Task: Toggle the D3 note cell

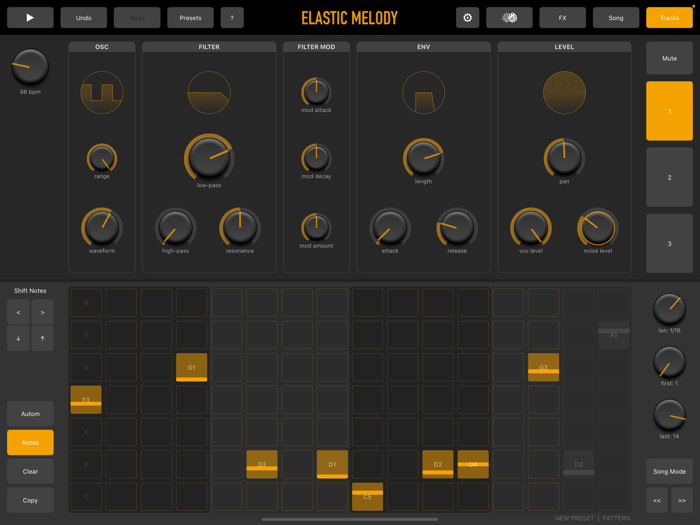Action: coord(262,464)
